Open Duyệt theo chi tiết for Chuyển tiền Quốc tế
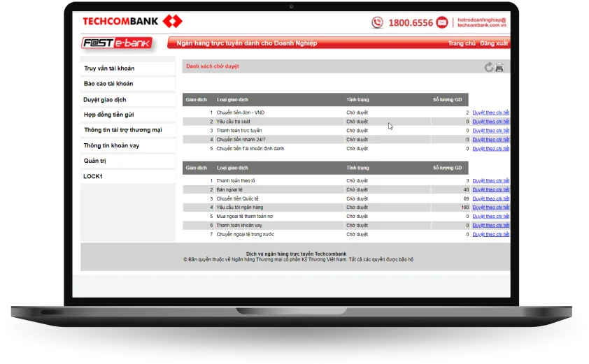The width and height of the screenshot is (589, 364). click(491, 198)
